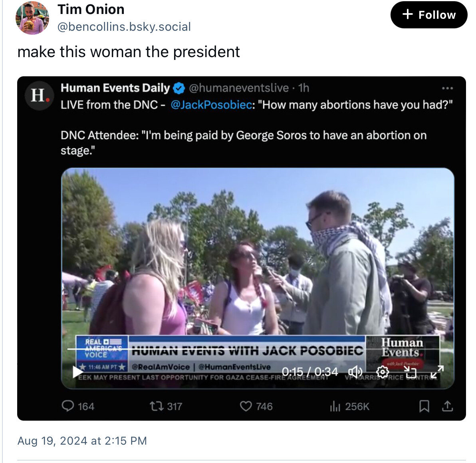Bookmark the embedded tweet

[x=424, y=406]
